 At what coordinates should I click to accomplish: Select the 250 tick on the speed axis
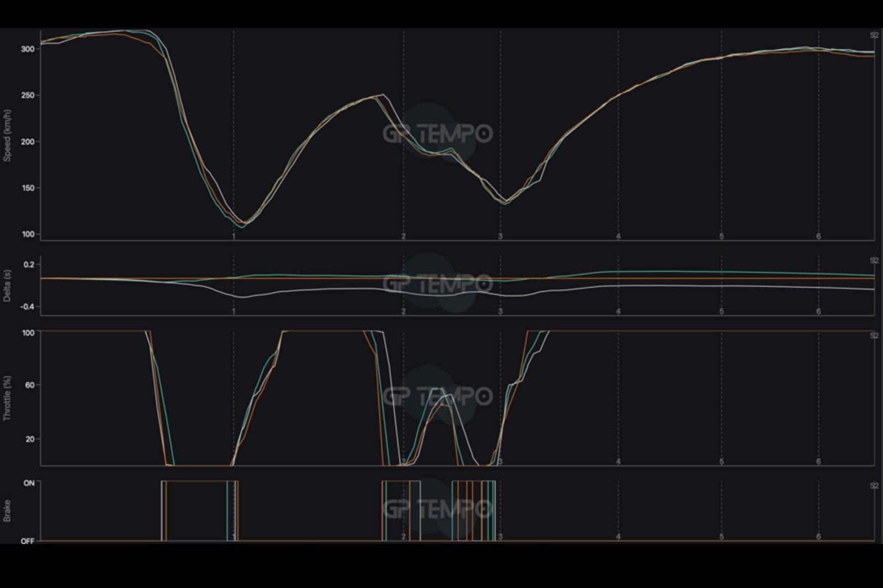28,96
